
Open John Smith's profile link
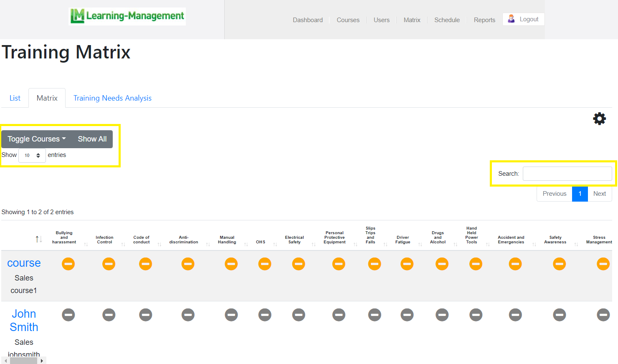tap(24, 320)
